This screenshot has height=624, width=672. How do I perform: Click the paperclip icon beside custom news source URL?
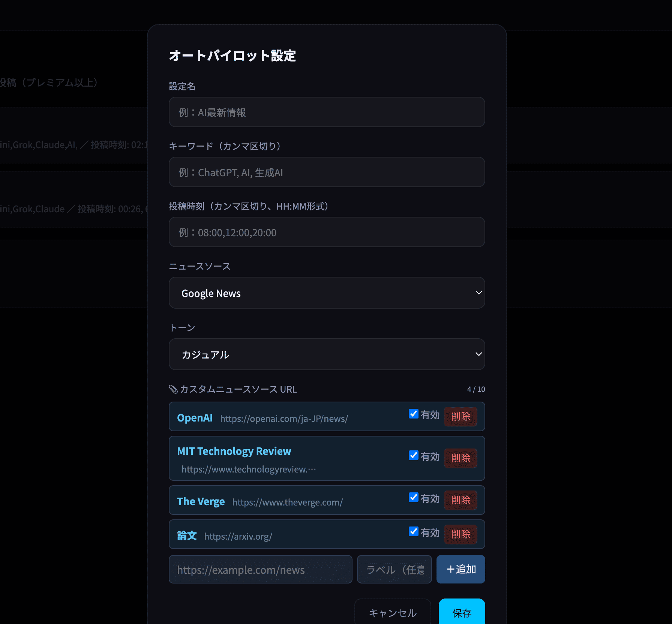tap(173, 389)
